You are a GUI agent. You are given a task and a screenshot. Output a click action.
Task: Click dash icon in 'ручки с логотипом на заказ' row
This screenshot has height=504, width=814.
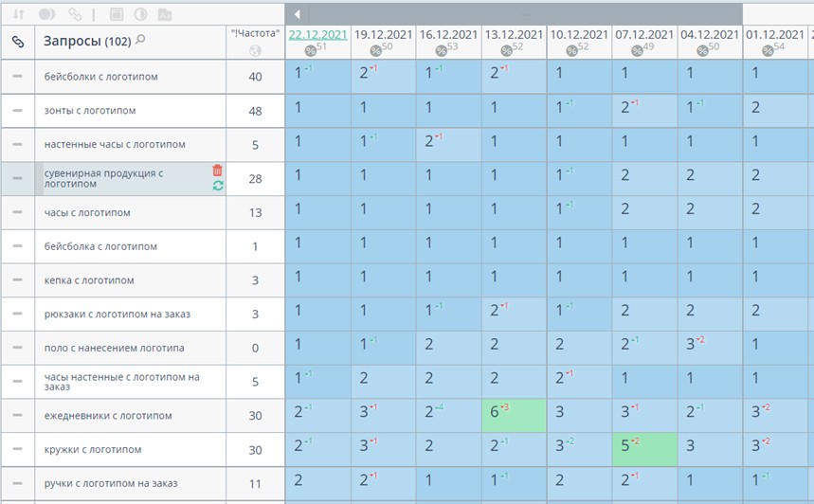17,483
